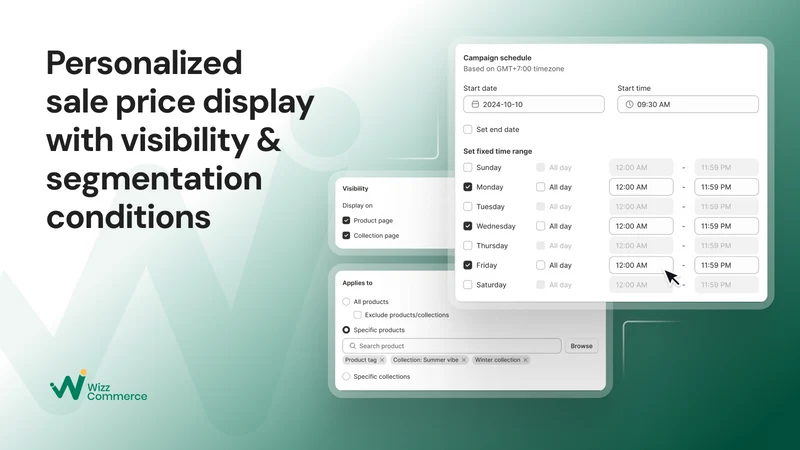Image resolution: width=800 pixels, height=450 pixels.
Task: Check the Sunday checkbox
Action: point(467,167)
